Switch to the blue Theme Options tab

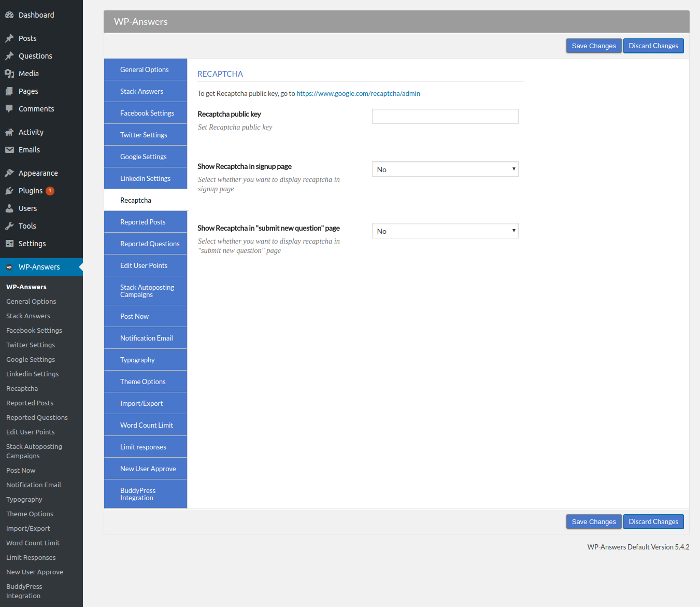point(146,382)
